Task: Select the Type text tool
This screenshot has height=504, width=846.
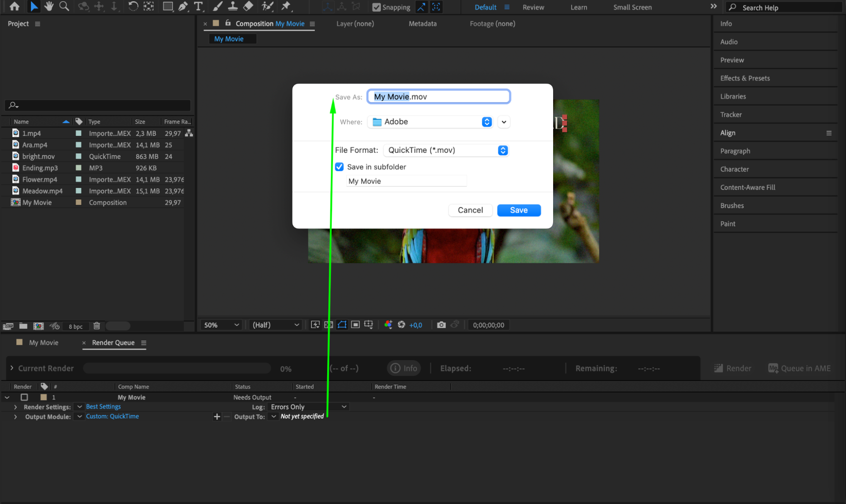Action: coord(198,6)
